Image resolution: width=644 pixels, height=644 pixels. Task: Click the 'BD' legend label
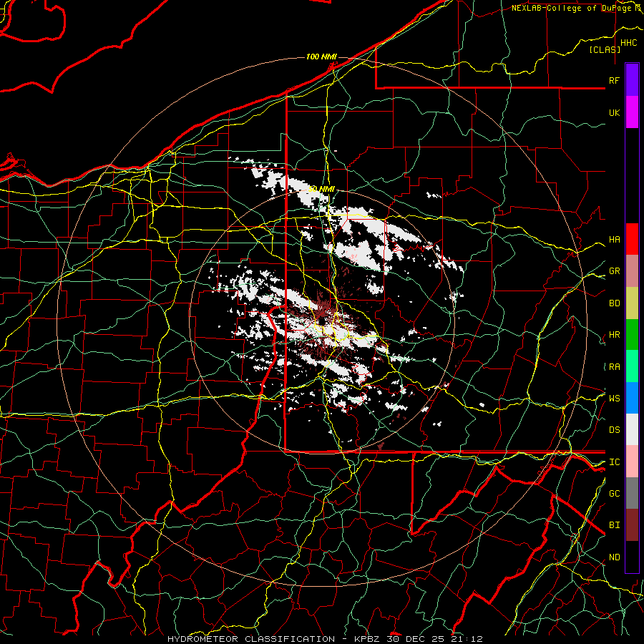614,303
